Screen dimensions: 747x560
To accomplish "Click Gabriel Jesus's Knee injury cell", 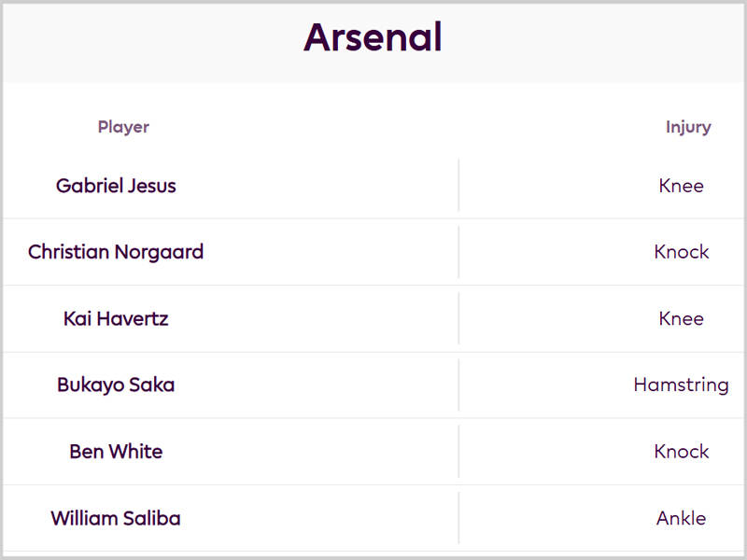I will (681, 186).
